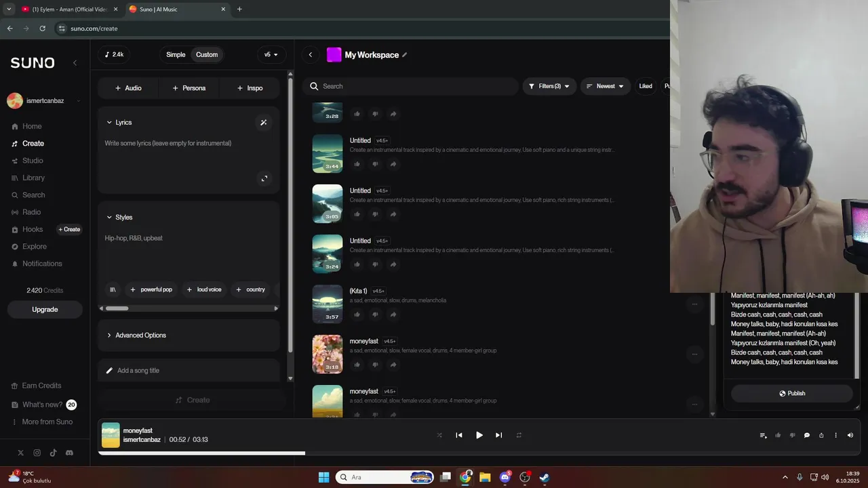Show hidden system tray icons
Viewport: 868px width, 488px height.
pyautogui.click(x=785, y=477)
